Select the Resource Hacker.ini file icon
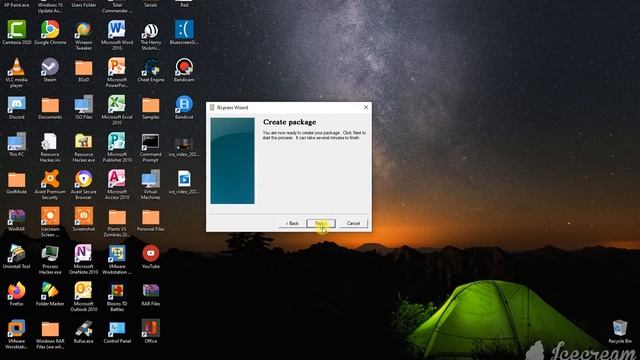The height and width of the screenshot is (360, 640). [50, 142]
